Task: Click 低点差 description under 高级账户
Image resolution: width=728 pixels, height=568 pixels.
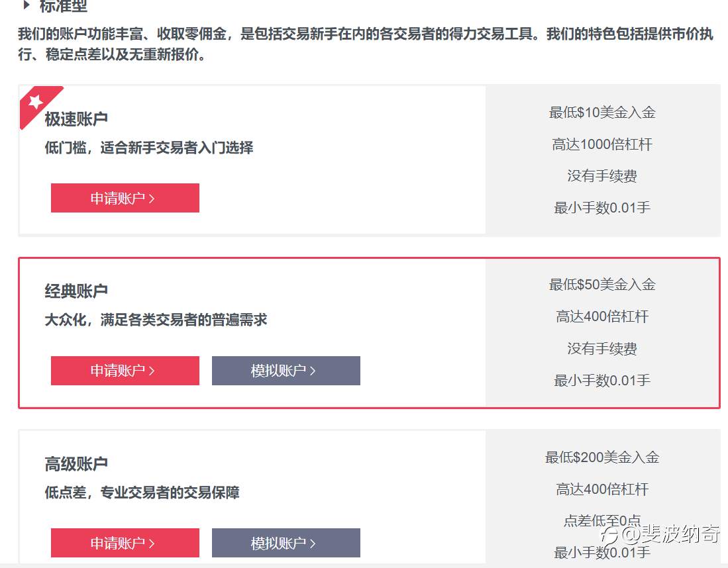Action: click(x=142, y=493)
